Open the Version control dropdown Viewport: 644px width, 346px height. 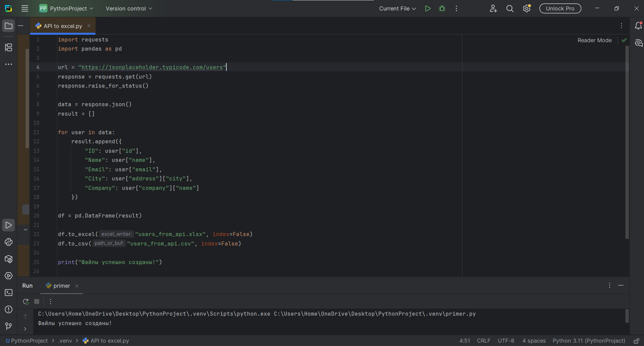pos(129,8)
